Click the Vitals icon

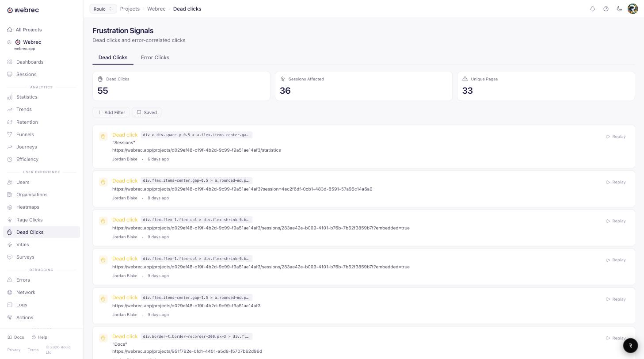point(10,244)
